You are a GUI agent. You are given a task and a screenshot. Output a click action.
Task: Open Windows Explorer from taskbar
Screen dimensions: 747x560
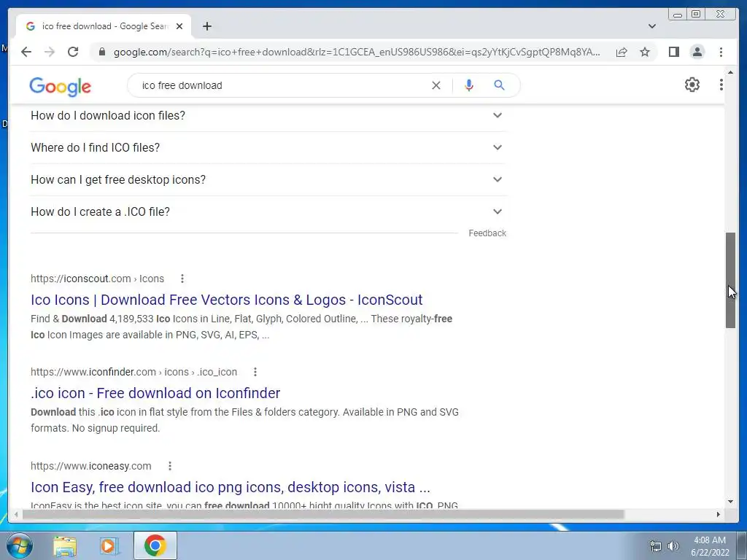point(65,545)
